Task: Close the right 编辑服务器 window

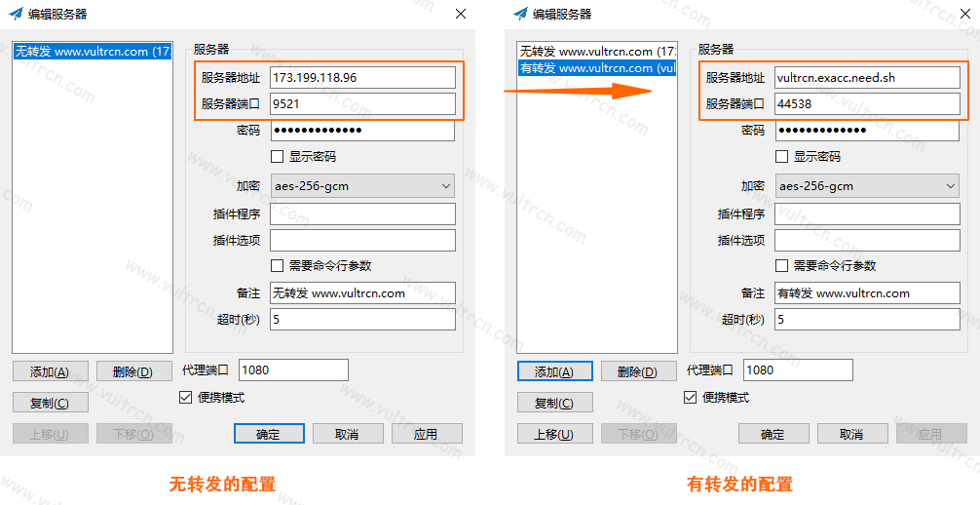Action: pyautogui.click(x=965, y=14)
